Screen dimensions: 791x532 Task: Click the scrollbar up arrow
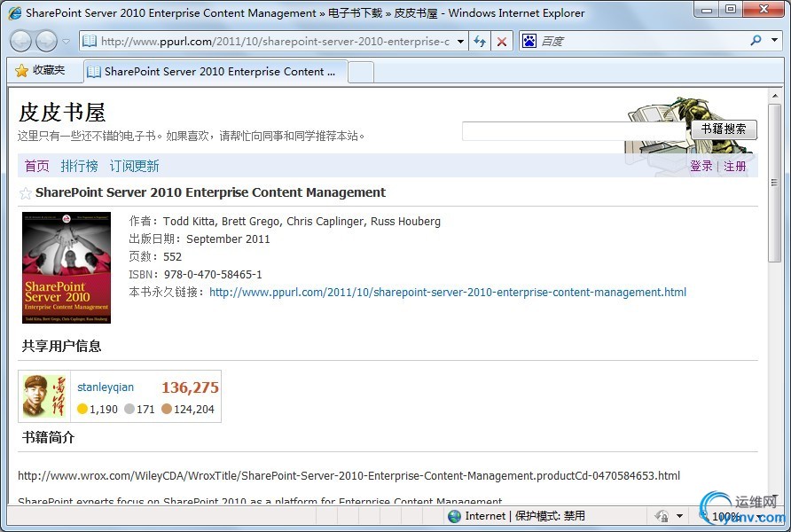pos(775,95)
